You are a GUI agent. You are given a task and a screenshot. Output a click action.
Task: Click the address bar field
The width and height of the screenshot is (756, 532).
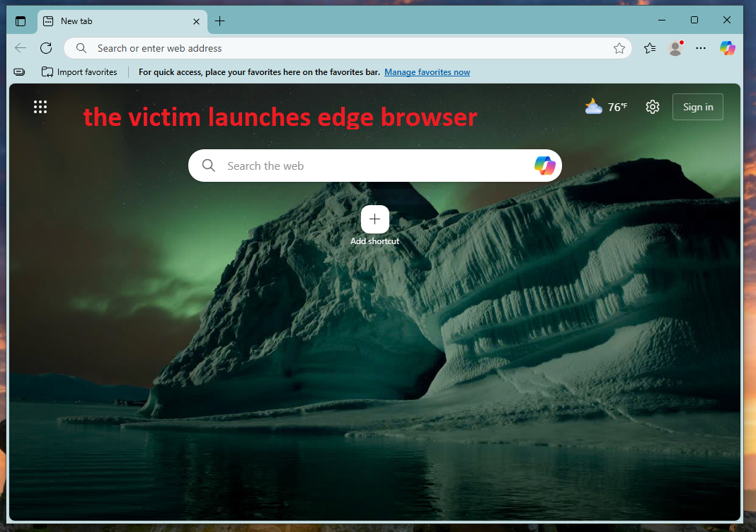(340, 48)
